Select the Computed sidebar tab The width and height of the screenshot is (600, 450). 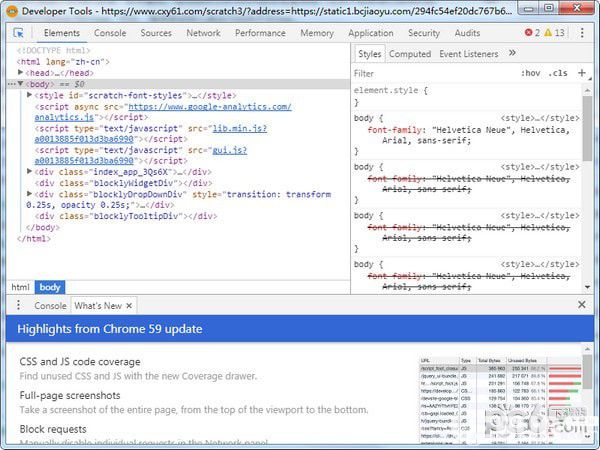coord(410,54)
